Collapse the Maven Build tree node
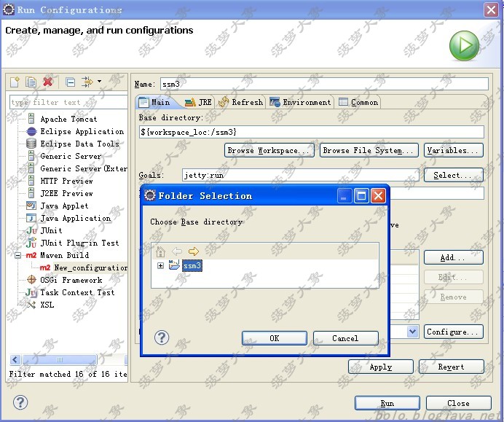This screenshot has width=504, height=422. pos(18,255)
